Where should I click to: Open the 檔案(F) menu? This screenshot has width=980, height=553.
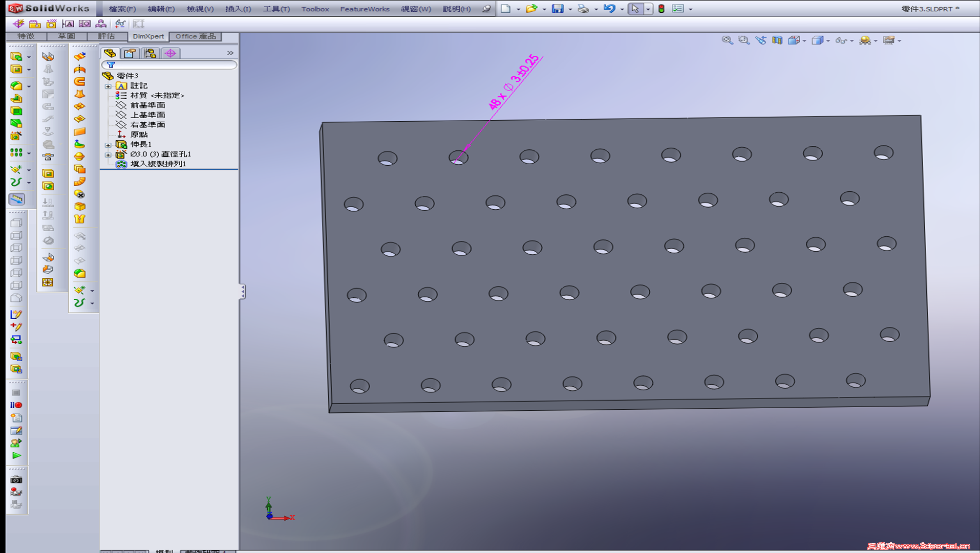pyautogui.click(x=122, y=9)
